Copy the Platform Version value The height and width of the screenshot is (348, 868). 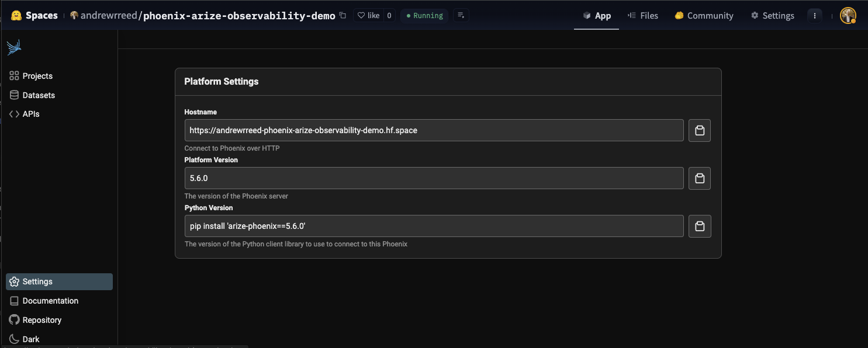(699, 178)
